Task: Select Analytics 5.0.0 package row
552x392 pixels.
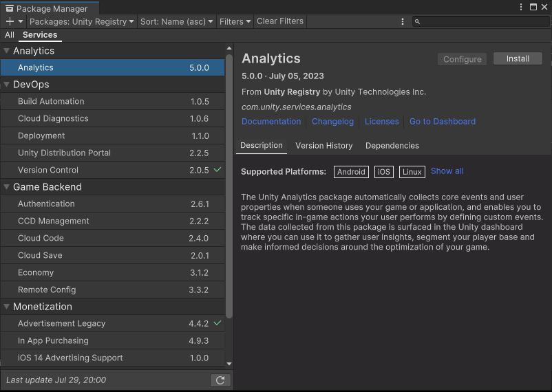Action: [x=113, y=67]
